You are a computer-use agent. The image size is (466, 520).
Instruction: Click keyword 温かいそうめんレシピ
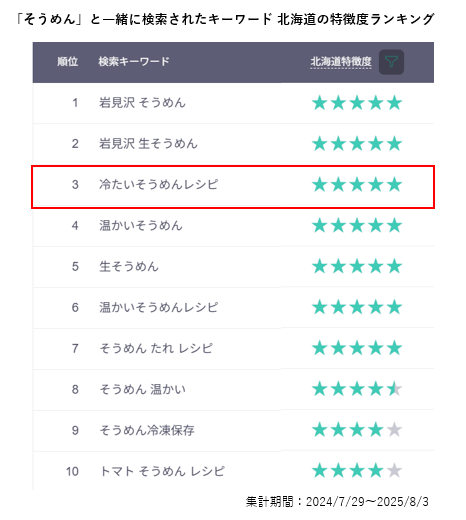[158, 307]
